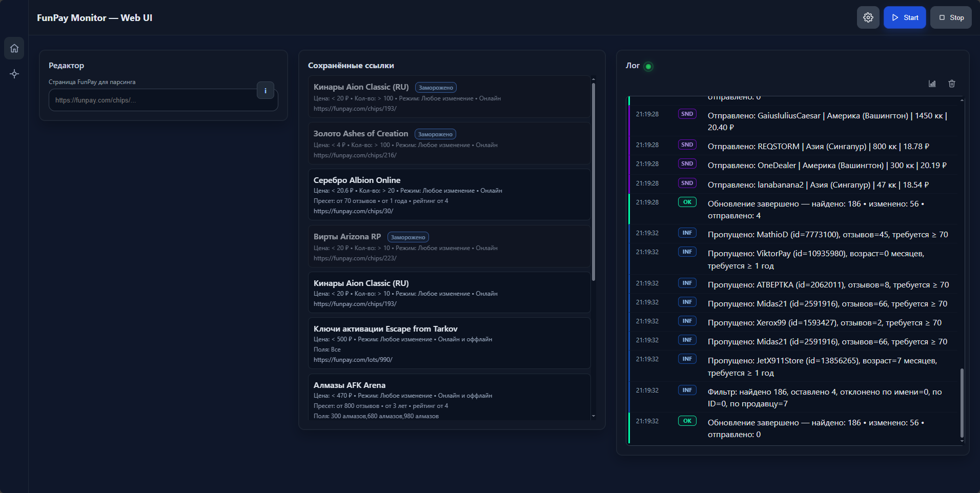The width and height of the screenshot is (980, 493).
Task: Clear the log with the trash icon
Action: 951,84
